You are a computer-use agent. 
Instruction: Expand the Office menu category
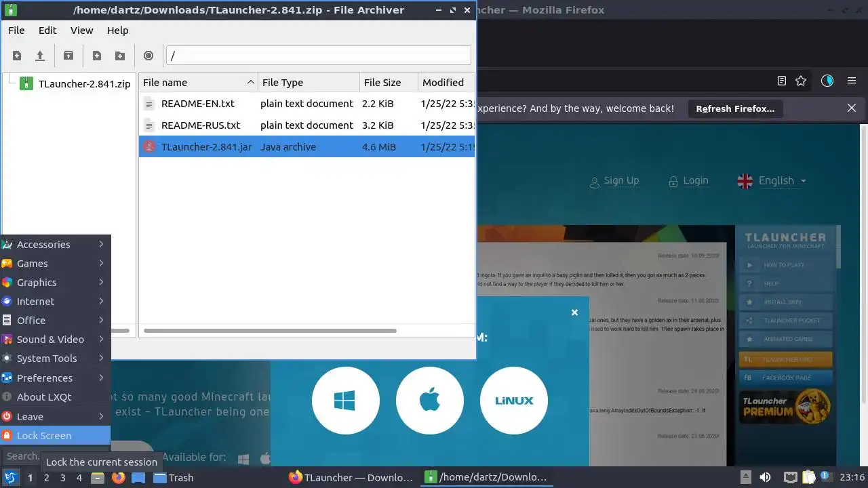[55, 320]
